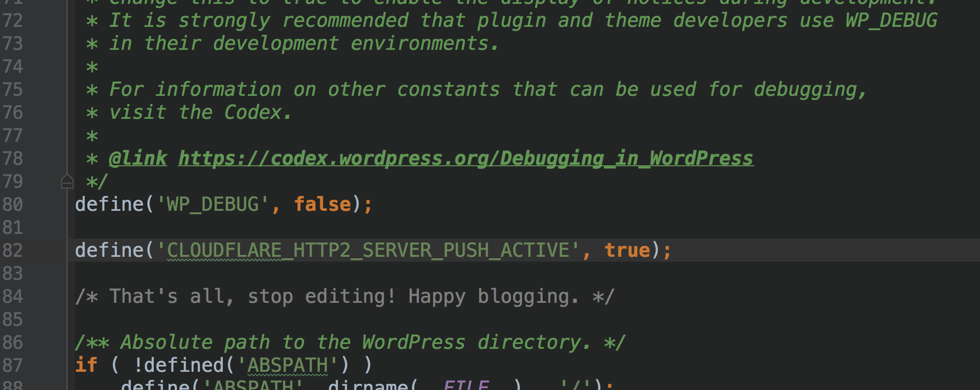Place cursor on 'WP_DEBUG' string
This screenshot has width=980, height=390.
pos(213,205)
